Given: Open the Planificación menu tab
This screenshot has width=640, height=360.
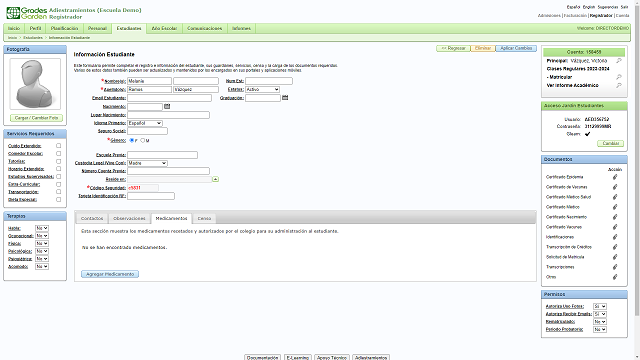Looking at the screenshot, I should (x=64, y=29).
